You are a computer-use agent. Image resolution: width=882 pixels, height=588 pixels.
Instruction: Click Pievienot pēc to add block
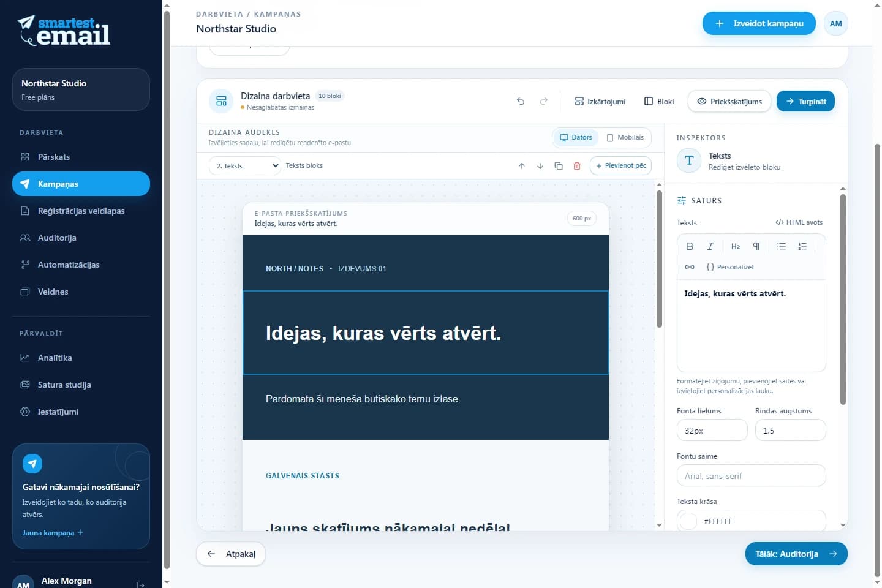tap(620, 166)
